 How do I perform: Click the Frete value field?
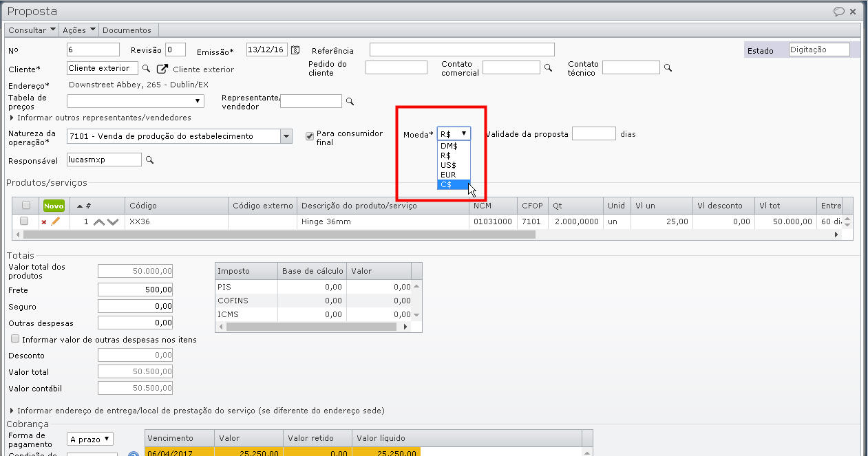(136, 290)
